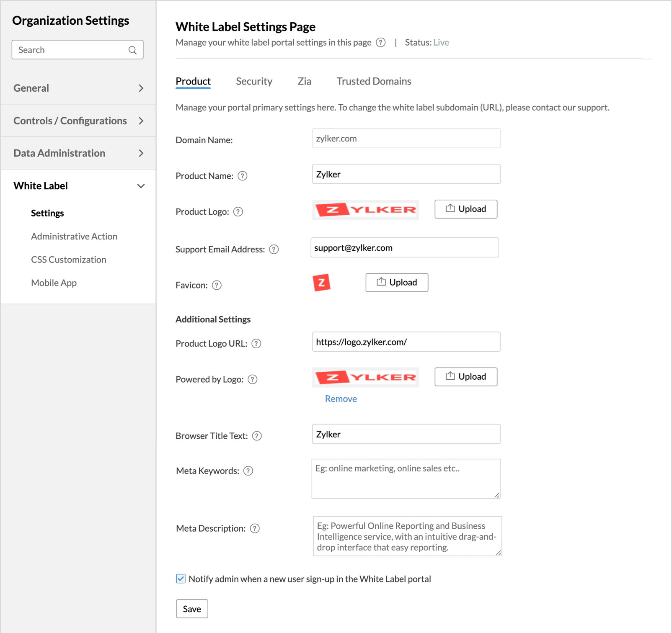
Task: Click the Meta Keywords help icon
Action: (248, 471)
